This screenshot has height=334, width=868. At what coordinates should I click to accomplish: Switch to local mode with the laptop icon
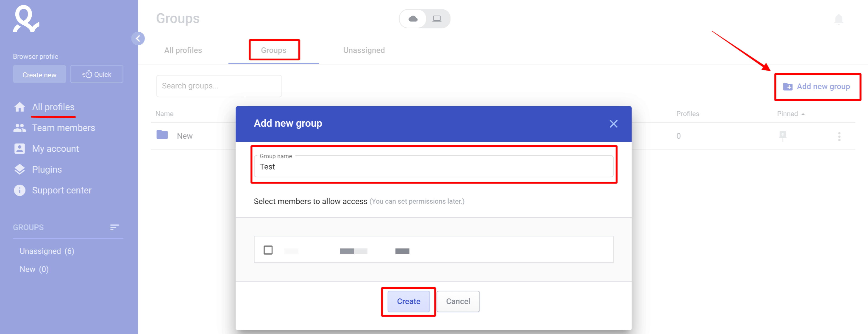[437, 19]
